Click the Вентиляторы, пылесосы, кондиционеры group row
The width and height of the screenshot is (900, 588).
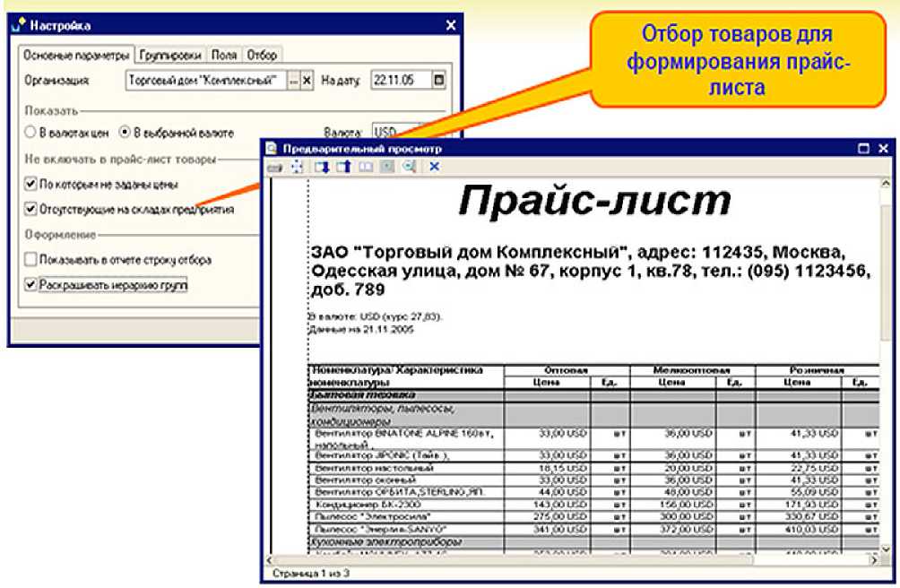coord(593,414)
